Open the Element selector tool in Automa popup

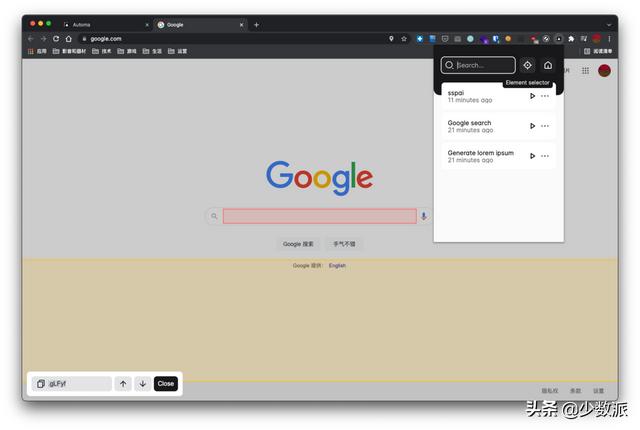point(527,65)
